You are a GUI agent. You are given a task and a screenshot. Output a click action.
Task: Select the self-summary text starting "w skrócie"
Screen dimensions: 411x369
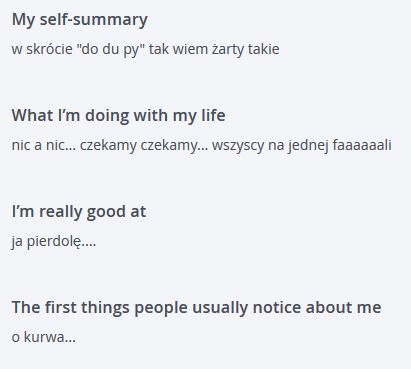pyautogui.click(x=145, y=49)
